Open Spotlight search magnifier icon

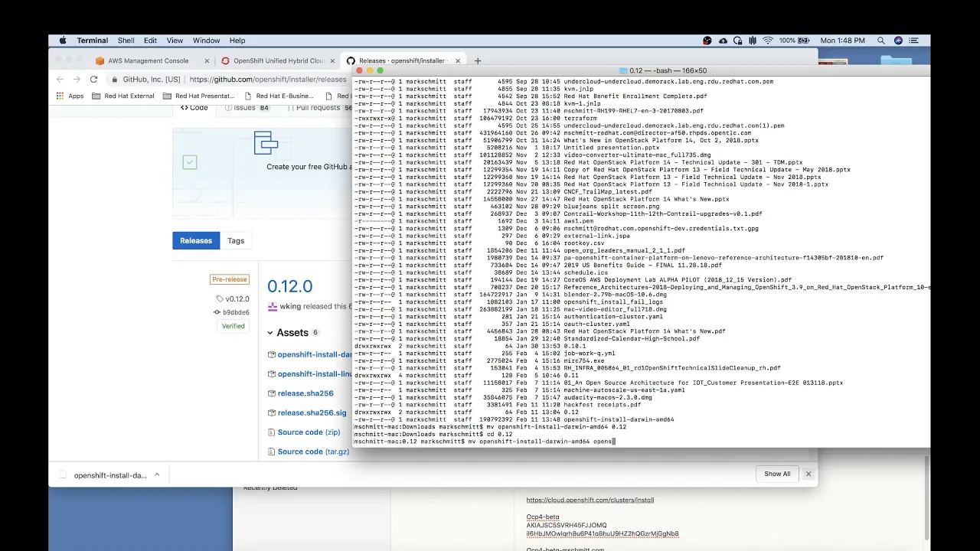[x=881, y=41]
